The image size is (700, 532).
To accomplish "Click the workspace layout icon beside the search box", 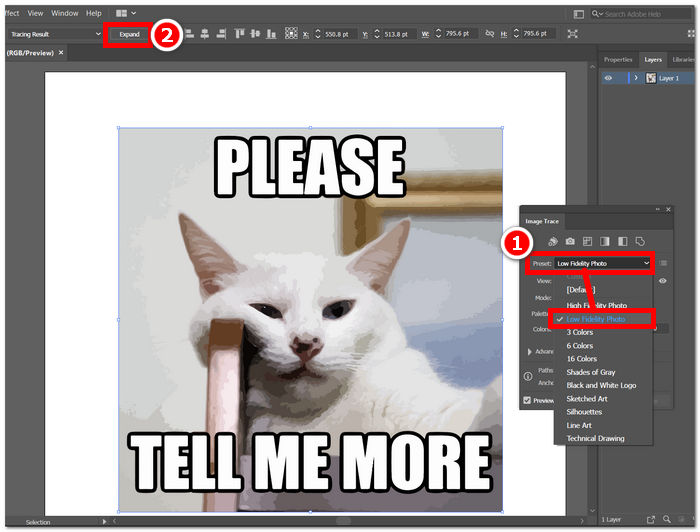I will click(579, 14).
